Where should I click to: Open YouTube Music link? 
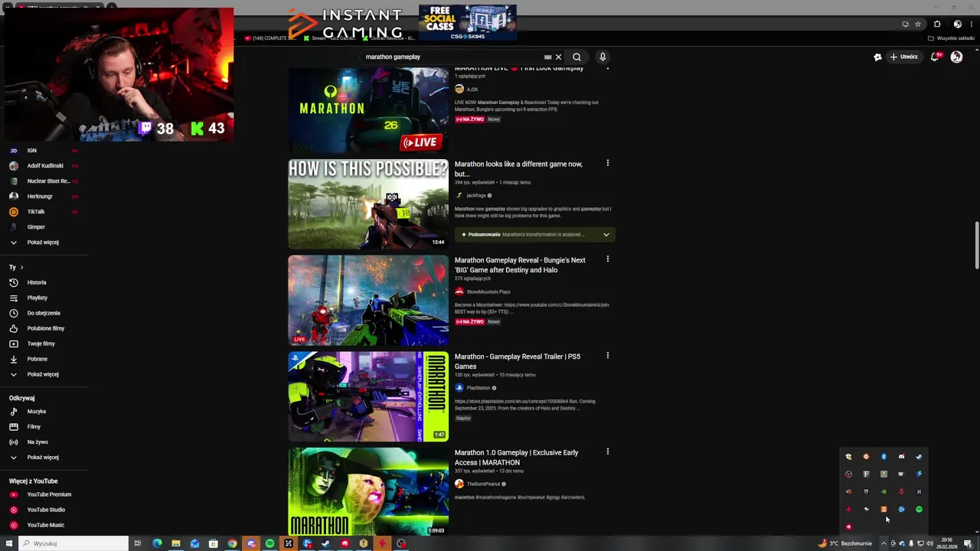click(x=45, y=525)
